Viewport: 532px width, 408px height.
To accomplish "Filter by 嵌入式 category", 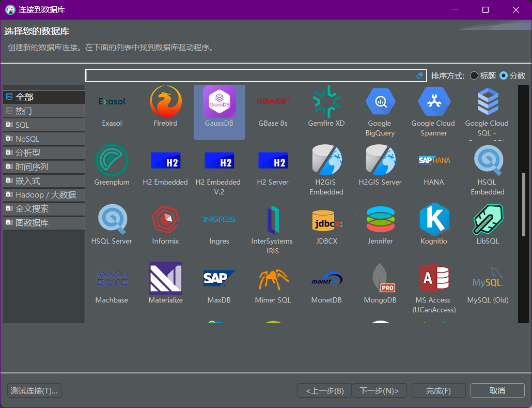I will click(x=44, y=180).
